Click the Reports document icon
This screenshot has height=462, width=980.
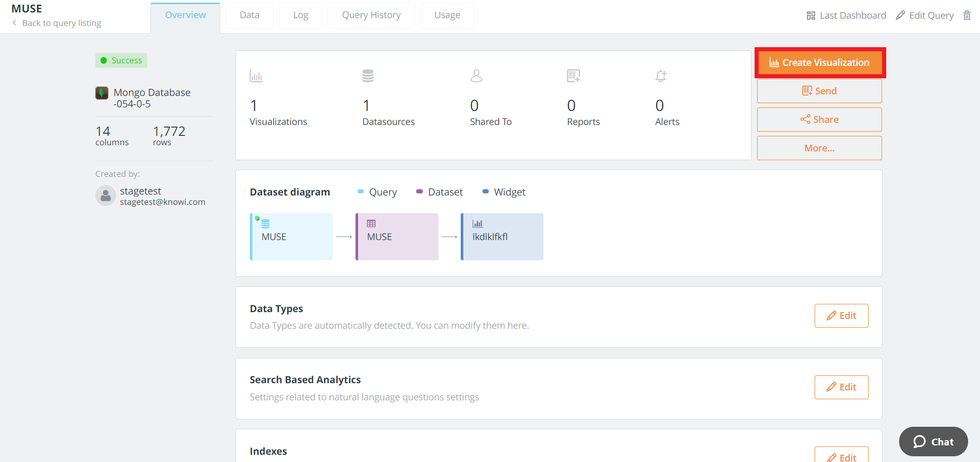pos(573,76)
